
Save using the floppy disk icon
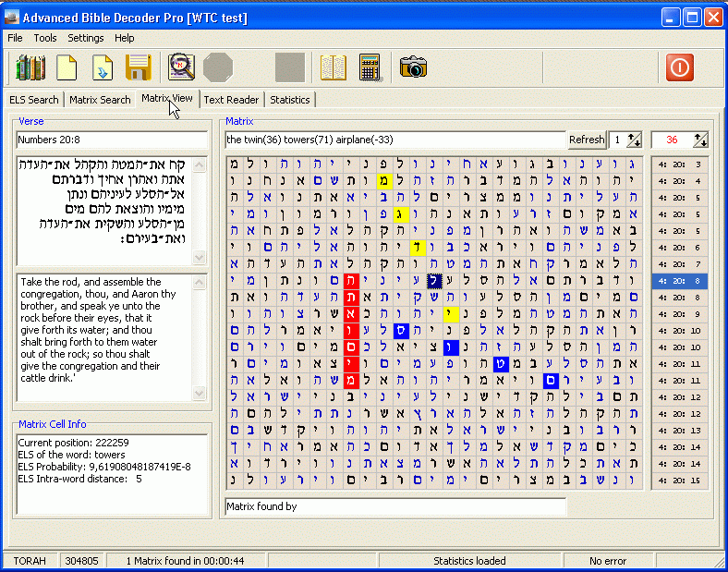coord(139,67)
